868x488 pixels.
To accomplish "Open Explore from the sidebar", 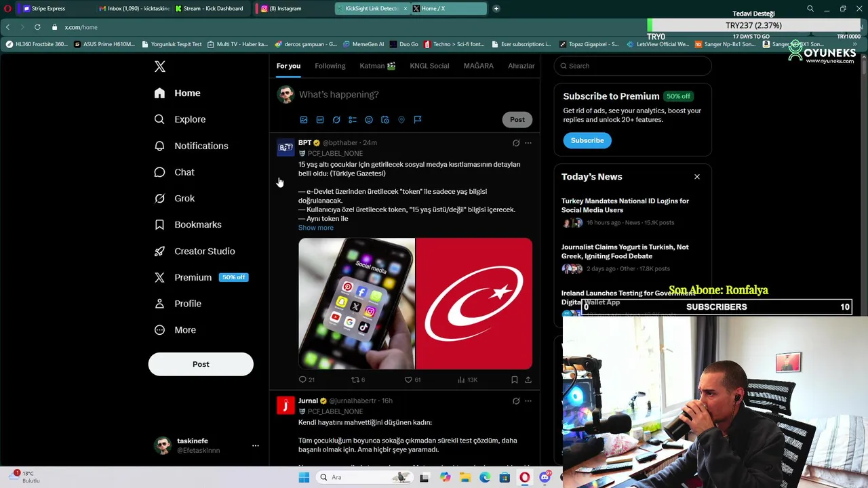I will coord(180,119).
